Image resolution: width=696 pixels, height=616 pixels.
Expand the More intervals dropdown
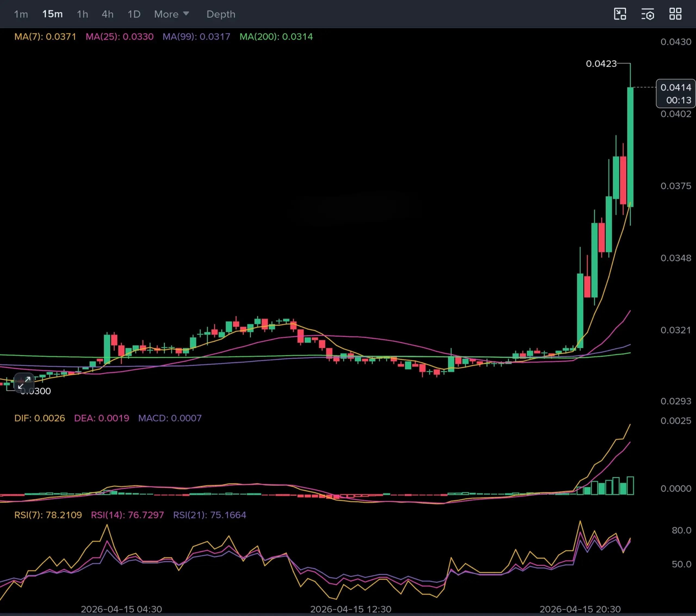point(171,14)
